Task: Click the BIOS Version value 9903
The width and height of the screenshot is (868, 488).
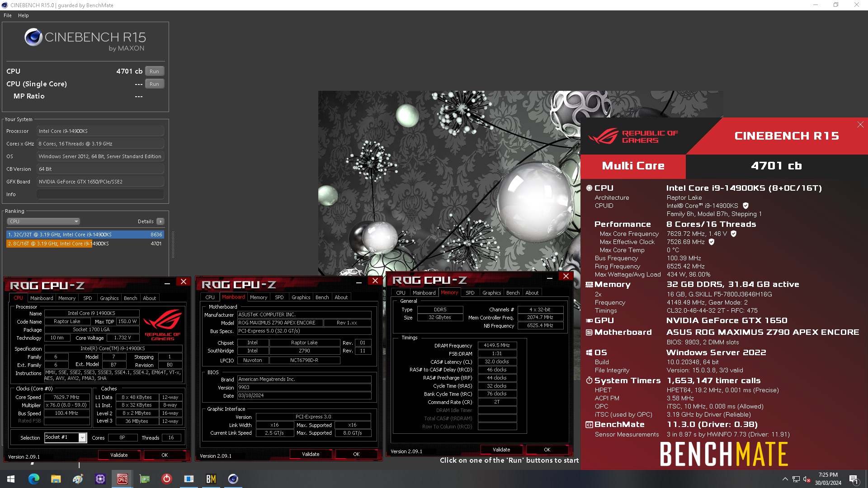Action: [x=304, y=387]
